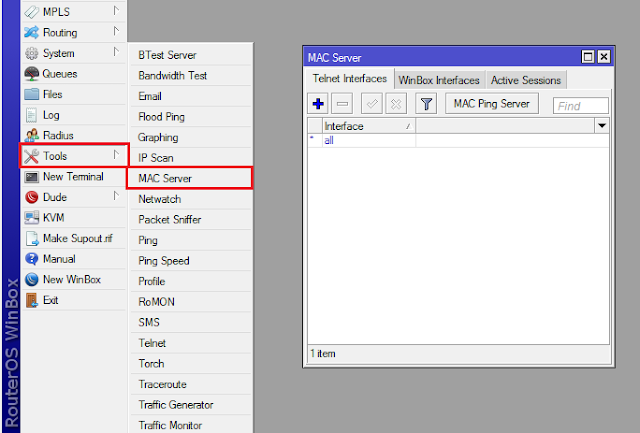
Task: Select IP Scan in the submenu
Action: click(191, 158)
